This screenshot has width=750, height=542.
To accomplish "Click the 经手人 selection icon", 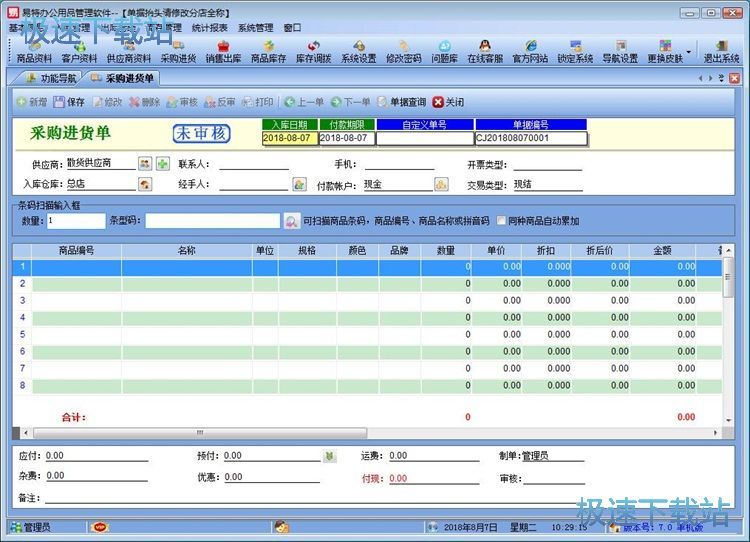I will [x=299, y=184].
